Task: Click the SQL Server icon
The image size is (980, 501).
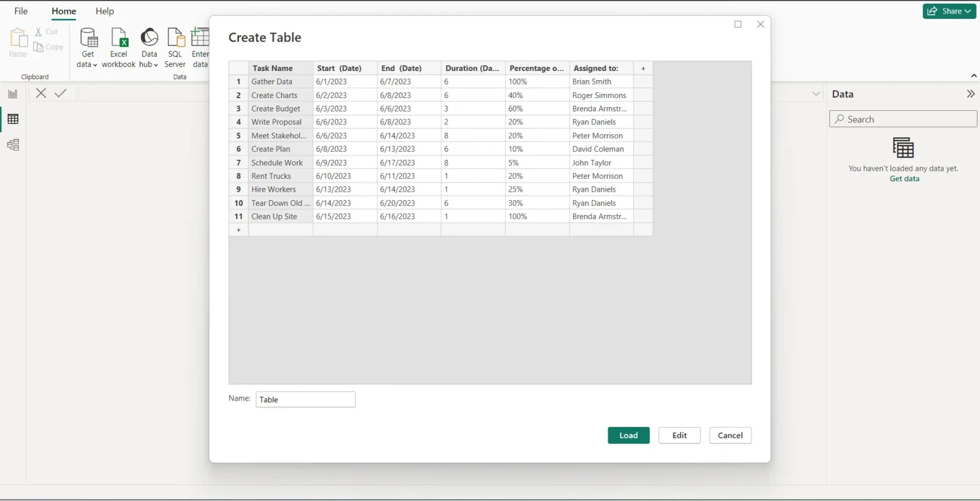Action: pos(175,38)
